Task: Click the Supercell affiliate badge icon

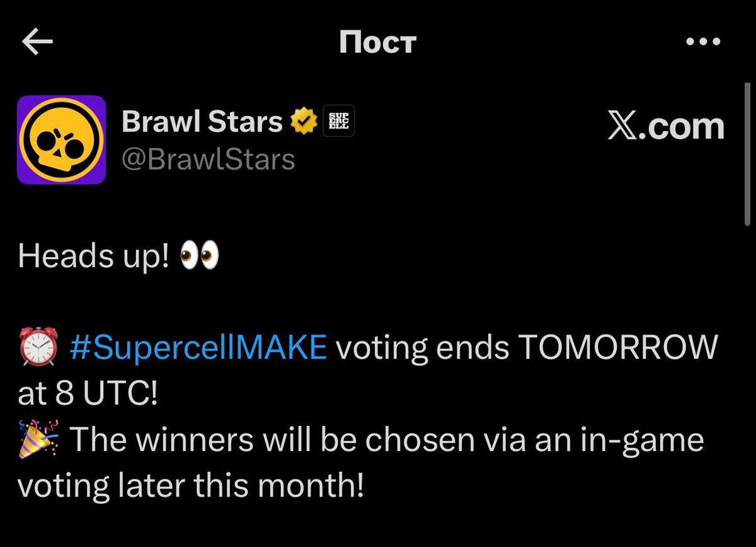Action: point(339,122)
